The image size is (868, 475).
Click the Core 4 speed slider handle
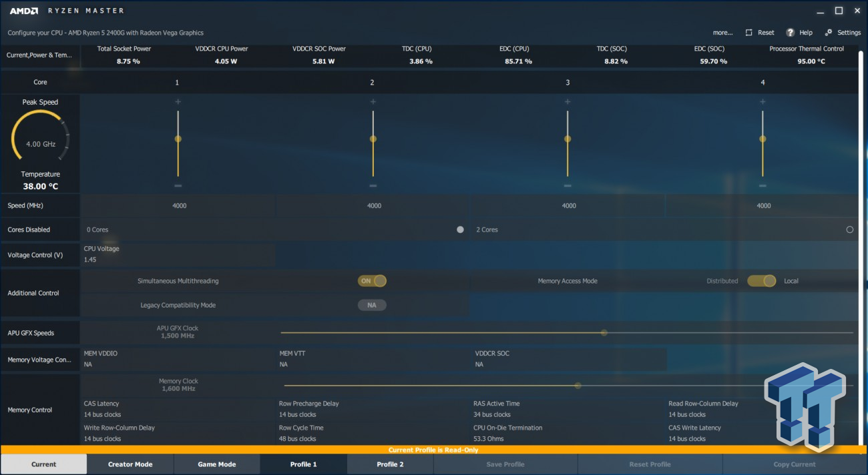[763, 139]
